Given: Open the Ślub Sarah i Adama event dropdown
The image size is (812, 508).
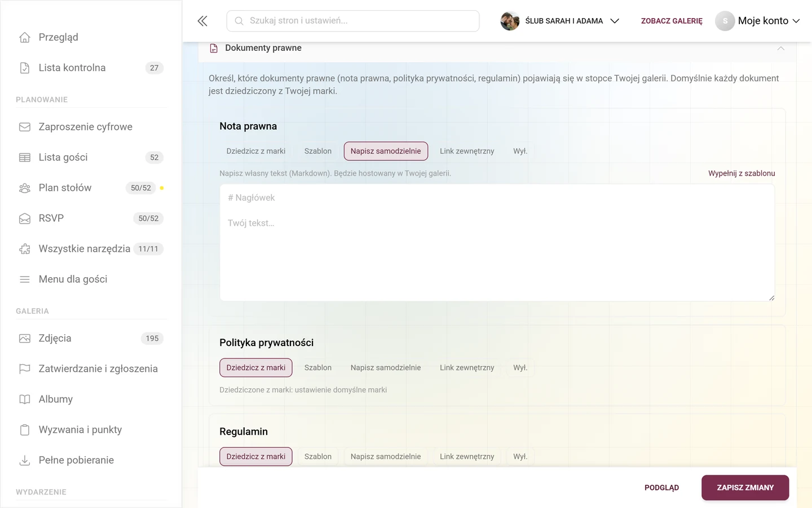Looking at the screenshot, I should [x=560, y=21].
